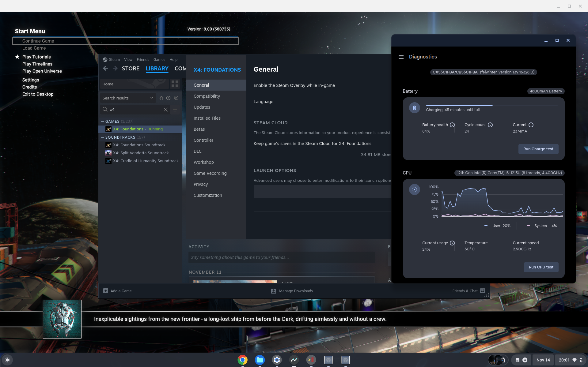Select the Game Recording properties tab
Image resolution: width=588 pixels, height=367 pixels.
[x=216, y=173]
